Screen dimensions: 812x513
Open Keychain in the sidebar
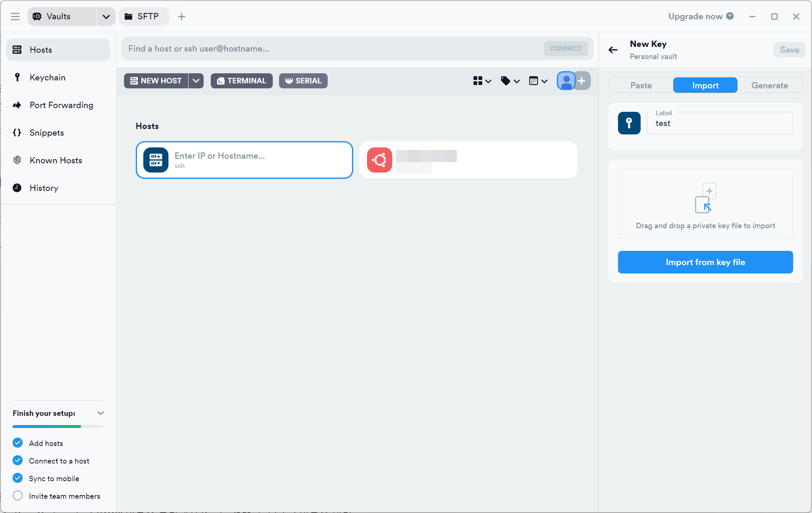click(47, 77)
